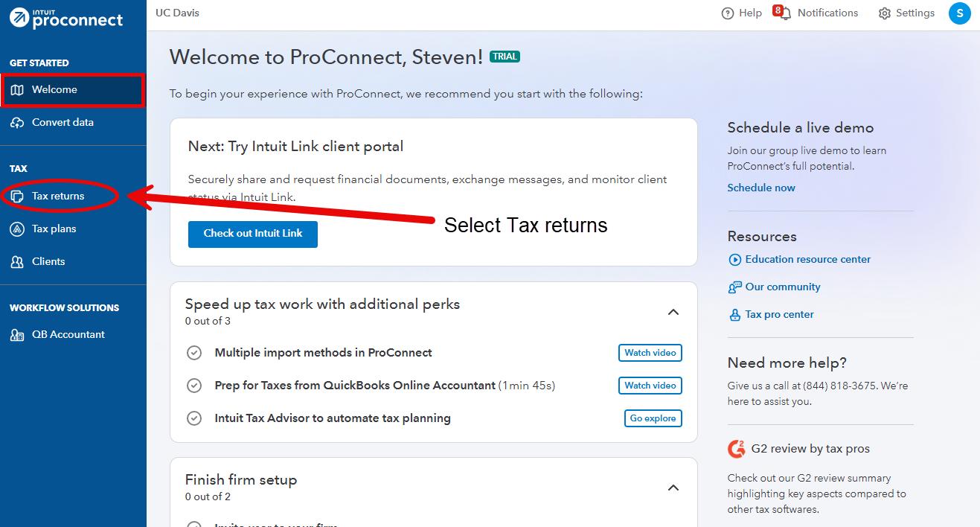Open the Help question mark icon
This screenshot has height=527, width=980.
click(728, 13)
